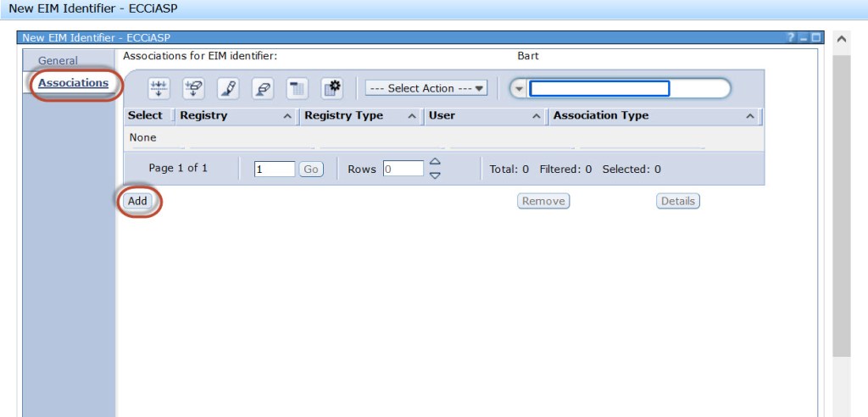Image resolution: width=868 pixels, height=417 pixels.
Task: Open Configure Columns gear icon
Action: 331,88
